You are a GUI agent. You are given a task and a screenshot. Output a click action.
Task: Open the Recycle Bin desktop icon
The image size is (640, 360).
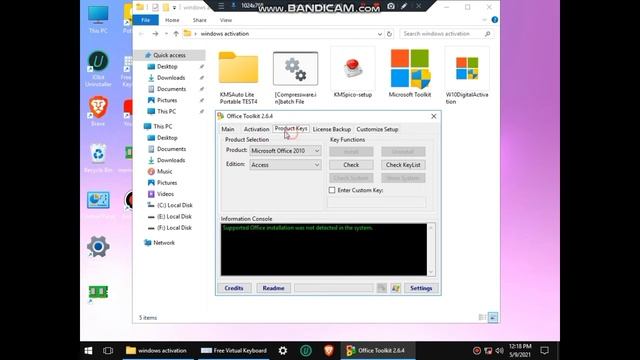point(98,158)
